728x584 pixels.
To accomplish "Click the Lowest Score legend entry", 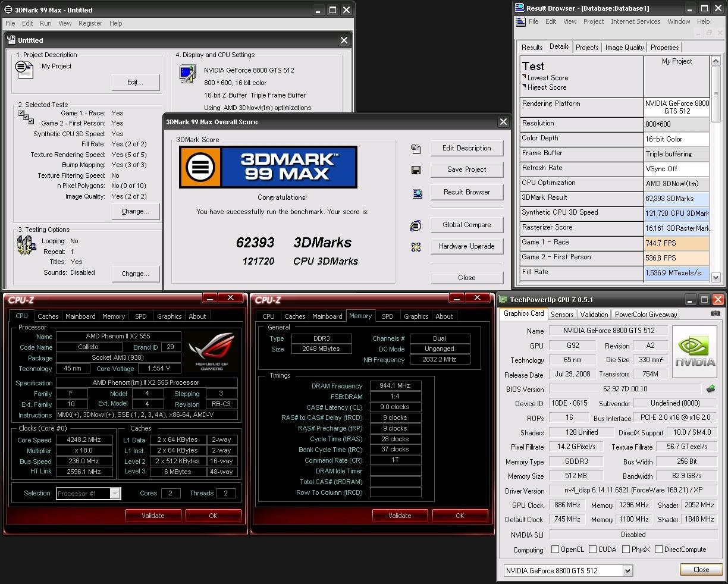I will coord(548,78).
